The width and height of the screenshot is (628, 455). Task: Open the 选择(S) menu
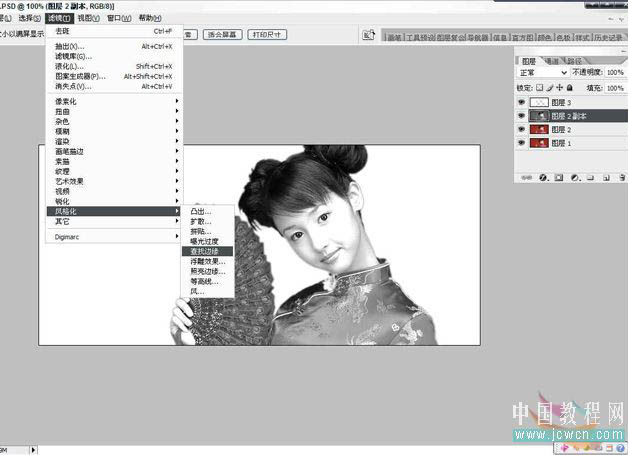pos(30,18)
